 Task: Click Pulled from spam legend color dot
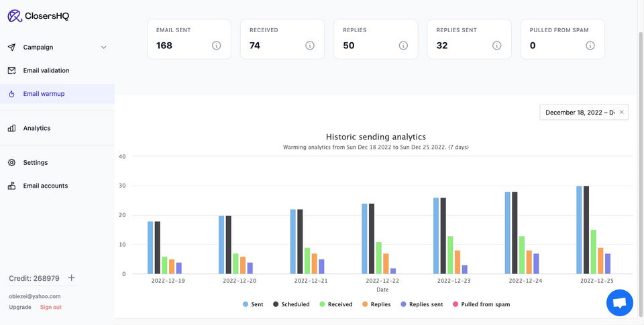(458, 304)
